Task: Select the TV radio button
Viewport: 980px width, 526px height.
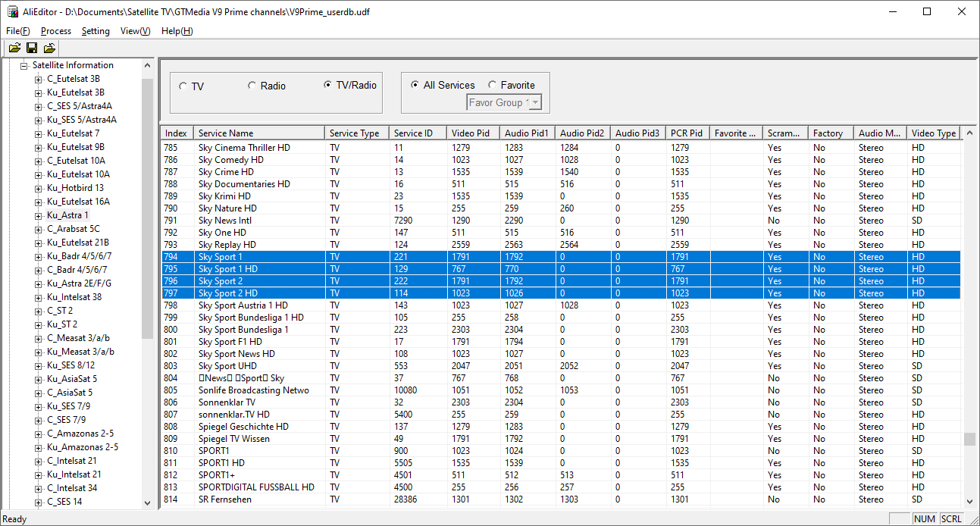Action: (x=183, y=86)
